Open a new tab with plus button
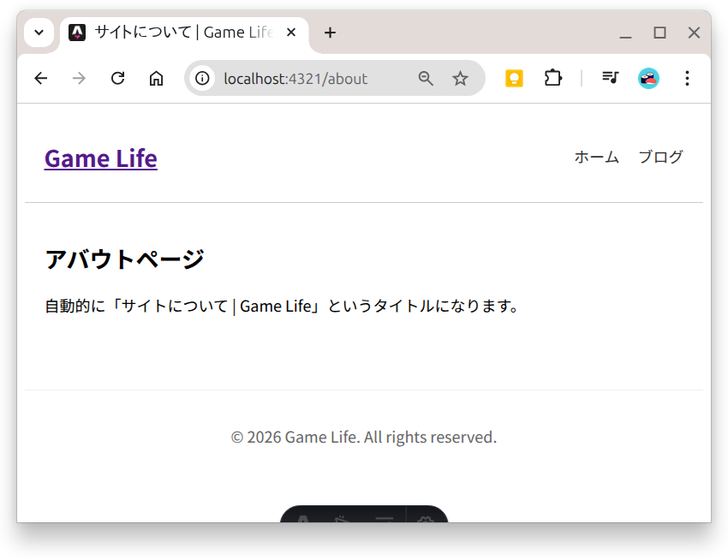Screen dimensions: 728x560 330,33
